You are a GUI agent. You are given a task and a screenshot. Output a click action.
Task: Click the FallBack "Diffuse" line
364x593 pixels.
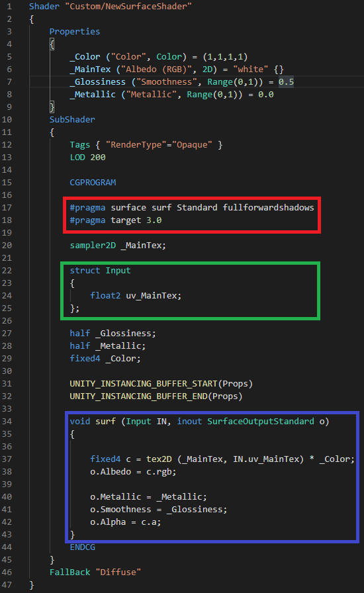pos(95,572)
